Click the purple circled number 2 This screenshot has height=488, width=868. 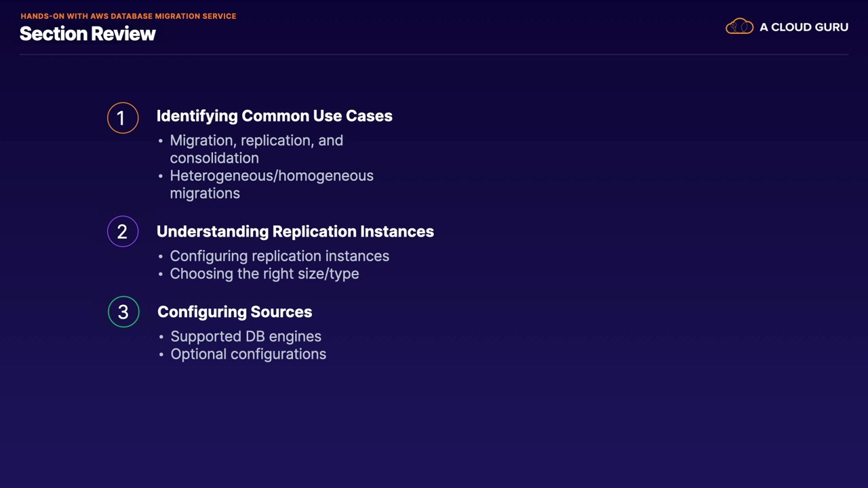(x=123, y=232)
